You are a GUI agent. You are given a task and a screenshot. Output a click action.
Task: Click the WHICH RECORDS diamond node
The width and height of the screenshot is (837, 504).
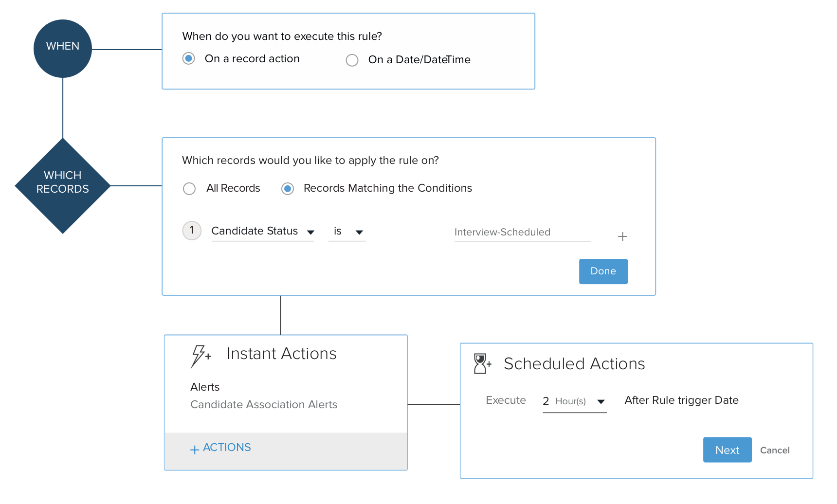point(63,185)
